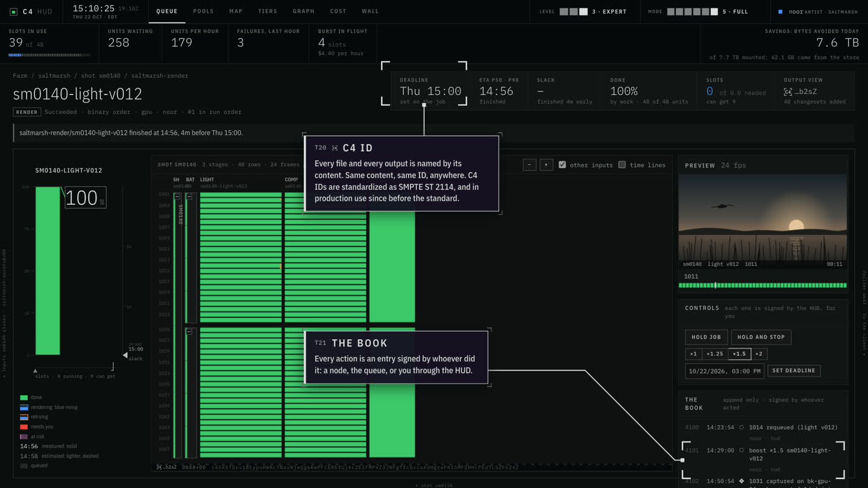The width and height of the screenshot is (868, 488).
Task: Click the Farm breadcrumb link
Action: [20, 76]
